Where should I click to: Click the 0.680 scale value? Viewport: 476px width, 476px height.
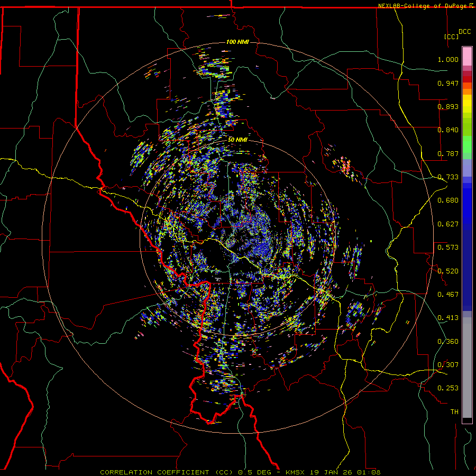[x=448, y=200]
